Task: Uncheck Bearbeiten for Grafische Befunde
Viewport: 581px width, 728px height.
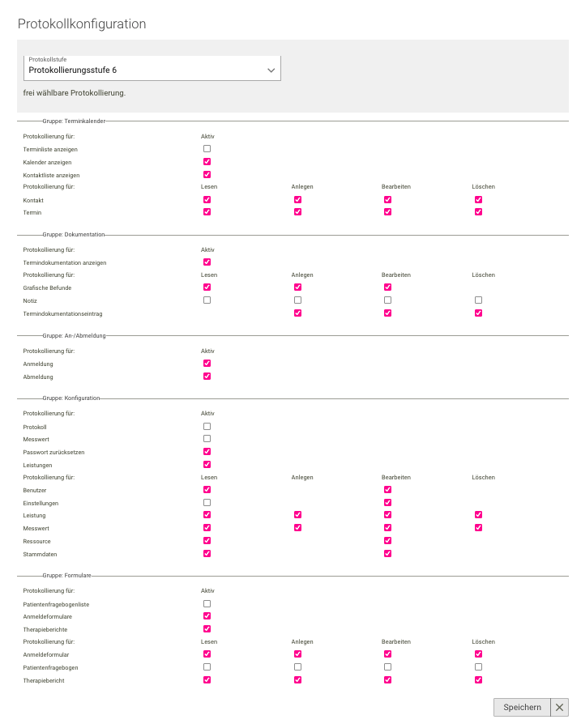Action: (387, 287)
